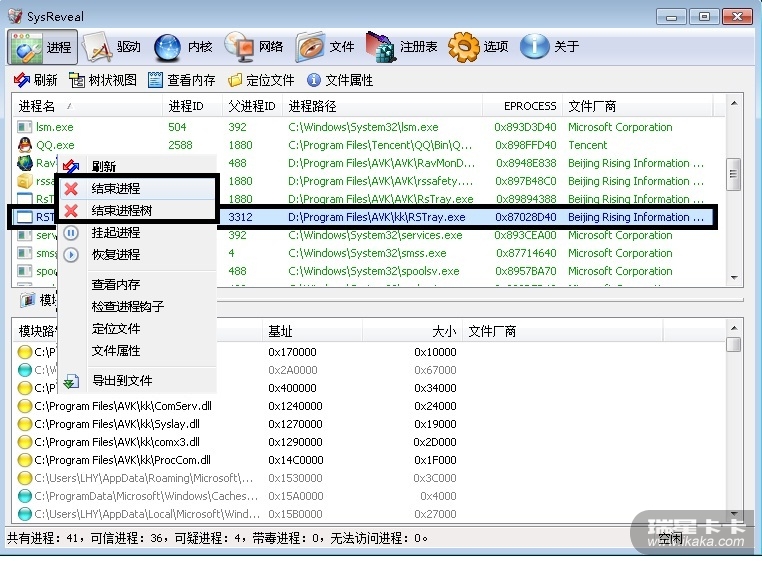
Task: Open the 关于 (About) info tab
Action: click(550, 47)
